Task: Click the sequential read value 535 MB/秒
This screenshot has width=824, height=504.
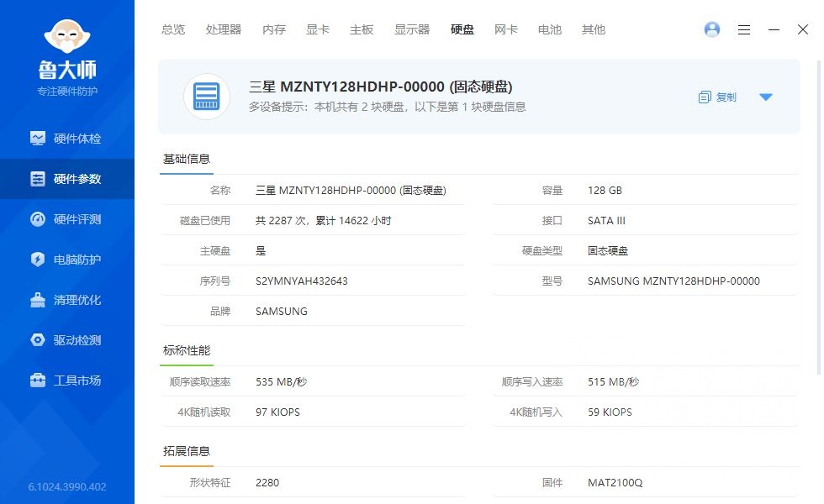Action: (x=281, y=381)
